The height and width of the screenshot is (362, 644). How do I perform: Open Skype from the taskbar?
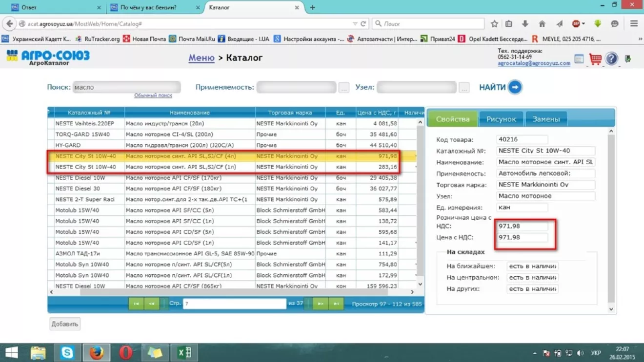[67, 352]
